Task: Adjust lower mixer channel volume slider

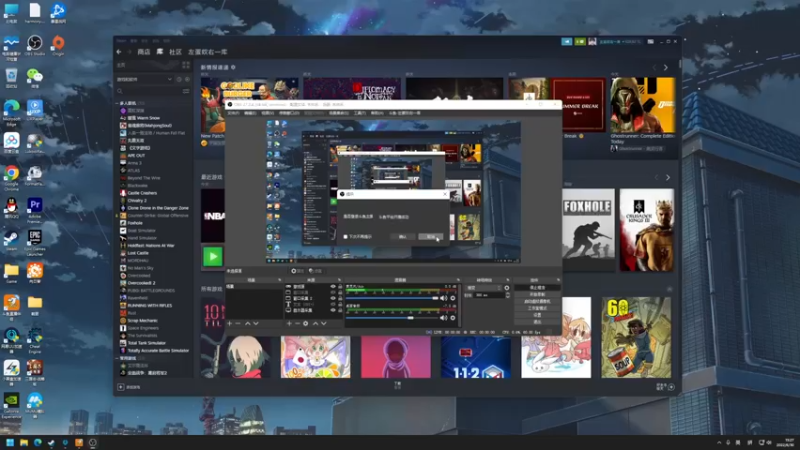Action: coord(392,318)
